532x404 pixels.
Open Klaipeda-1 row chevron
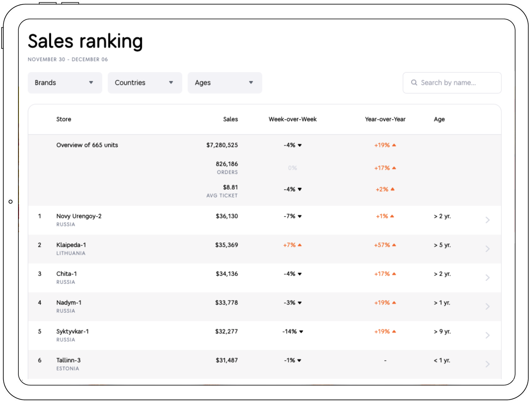coord(488,249)
